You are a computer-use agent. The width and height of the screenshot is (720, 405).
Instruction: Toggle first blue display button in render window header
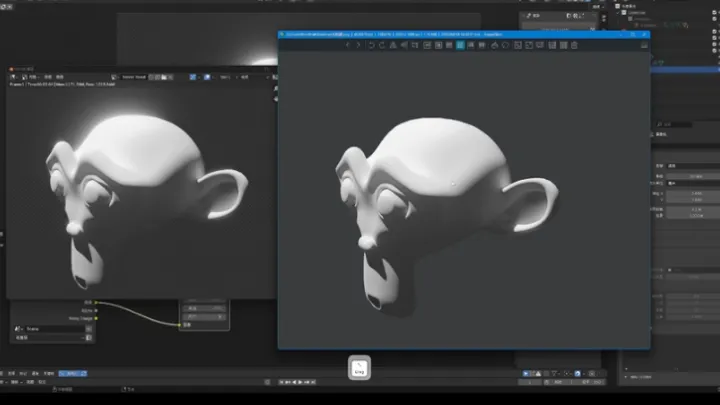pos(193,77)
